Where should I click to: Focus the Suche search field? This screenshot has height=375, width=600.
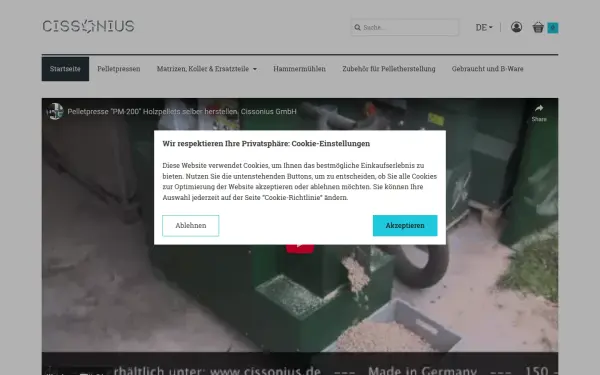(405, 28)
